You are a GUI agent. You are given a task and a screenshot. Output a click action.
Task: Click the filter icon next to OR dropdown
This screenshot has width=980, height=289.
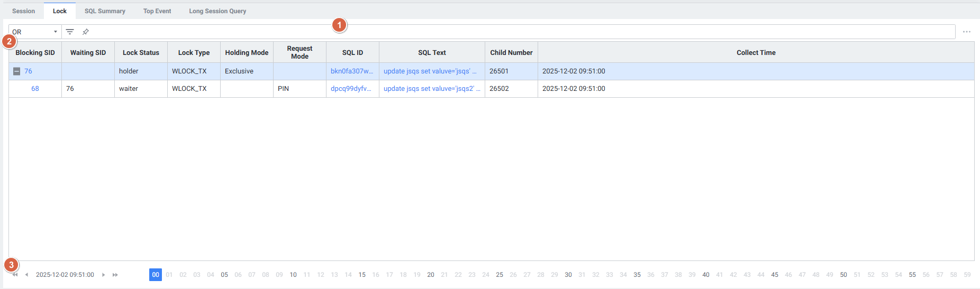coord(70,32)
